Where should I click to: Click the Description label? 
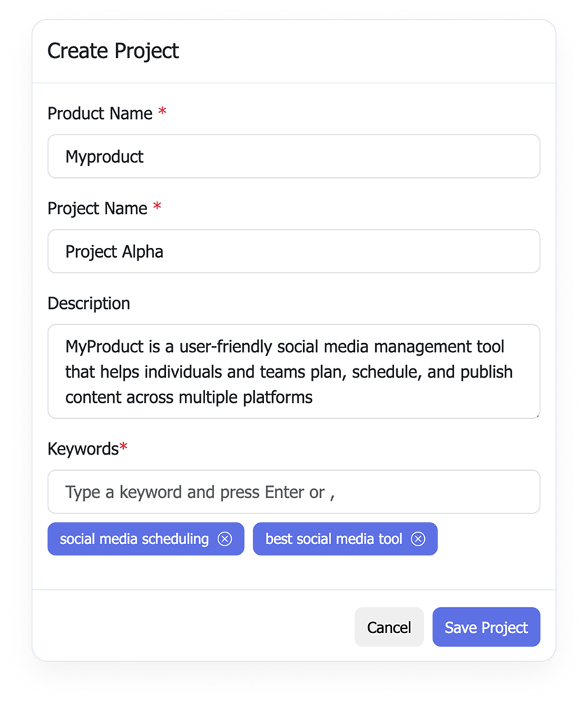(89, 303)
